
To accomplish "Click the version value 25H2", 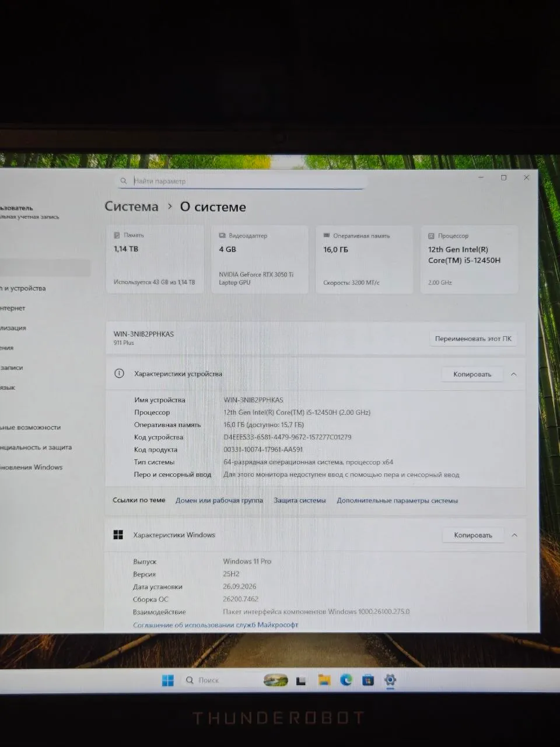I will pyautogui.click(x=231, y=574).
